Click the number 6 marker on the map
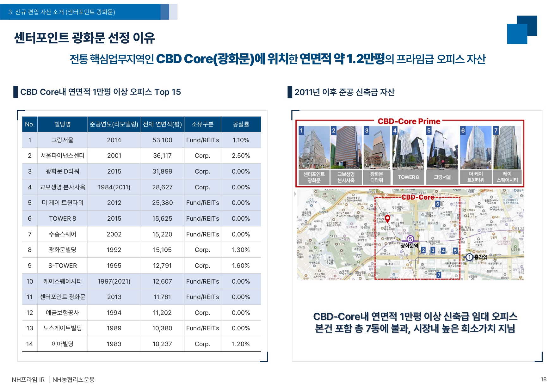This screenshot has height=392, width=555. (438, 204)
